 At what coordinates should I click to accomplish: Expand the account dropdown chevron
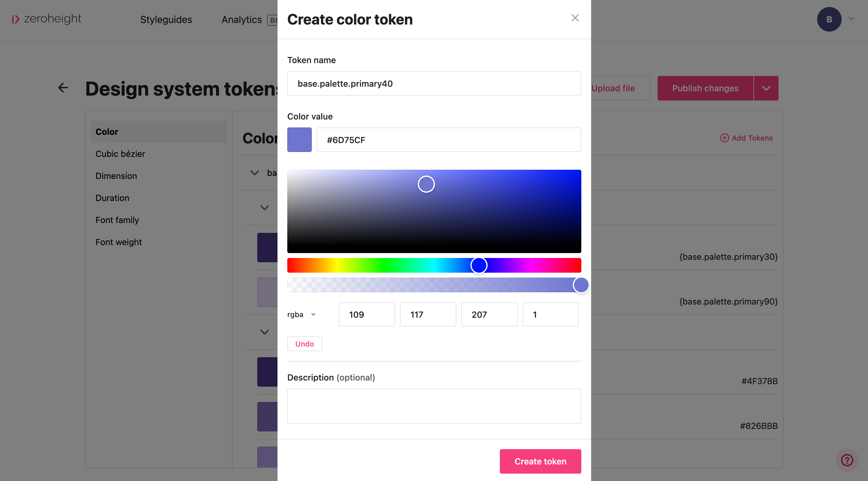(851, 19)
